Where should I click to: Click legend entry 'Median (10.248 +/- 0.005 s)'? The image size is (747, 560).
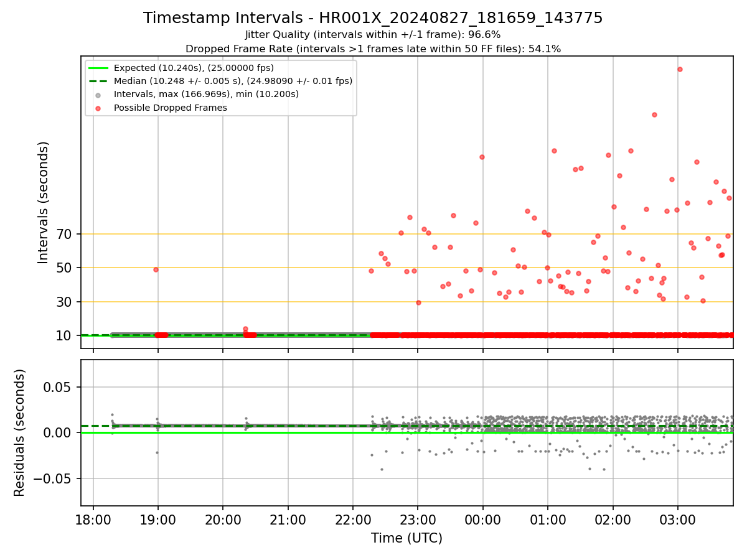point(233,81)
